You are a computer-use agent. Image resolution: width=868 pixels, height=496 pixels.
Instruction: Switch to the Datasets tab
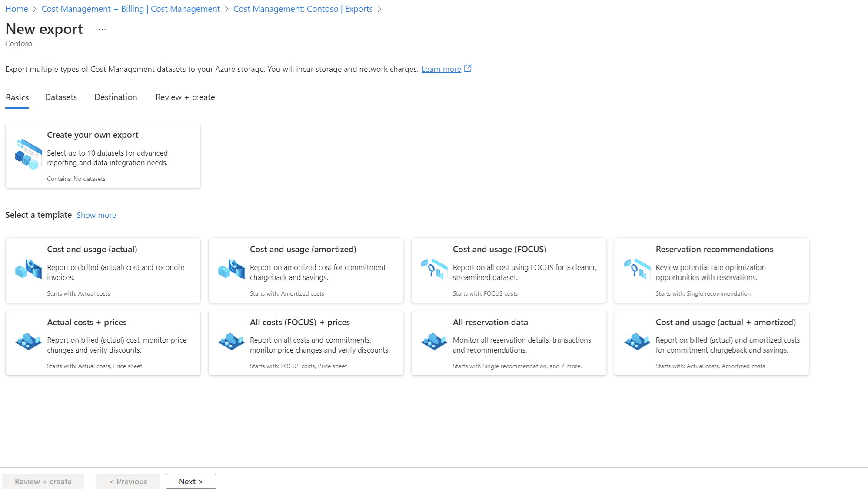click(x=61, y=97)
